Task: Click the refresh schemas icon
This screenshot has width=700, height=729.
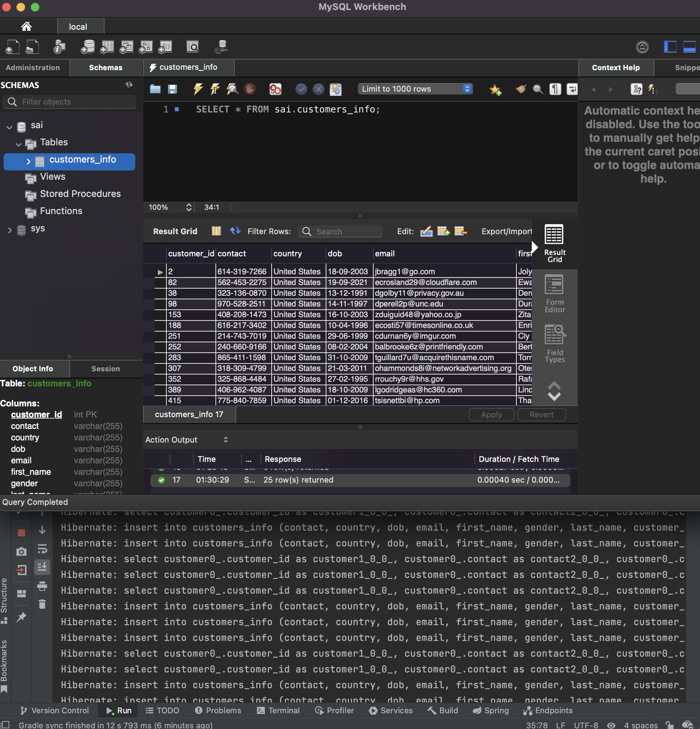Action: pyautogui.click(x=129, y=85)
